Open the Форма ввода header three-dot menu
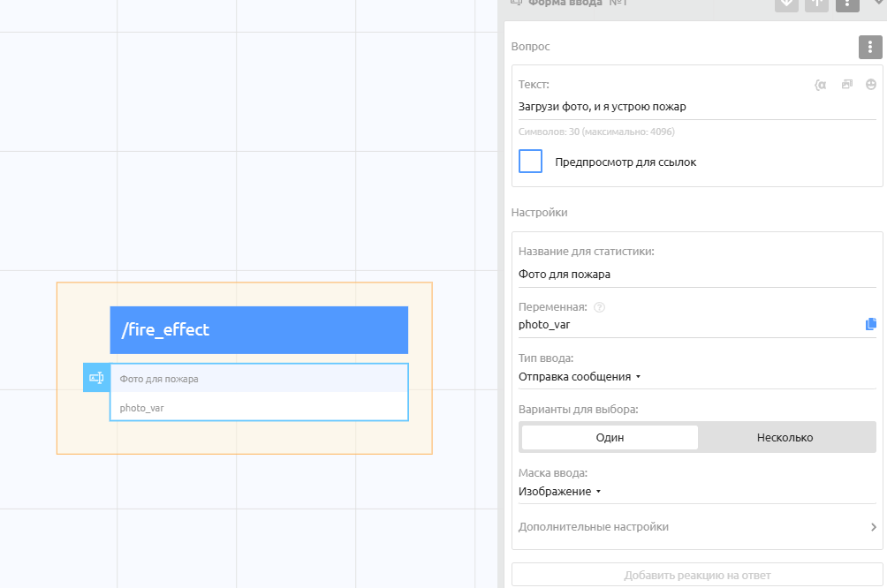The width and height of the screenshot is (887, 588). coord(847,3)
